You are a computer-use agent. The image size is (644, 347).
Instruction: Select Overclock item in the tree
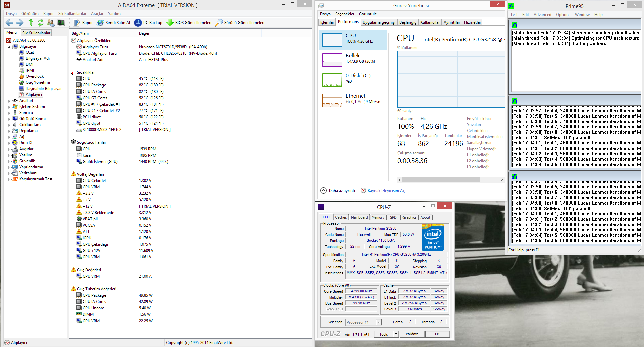pos(35,76)
